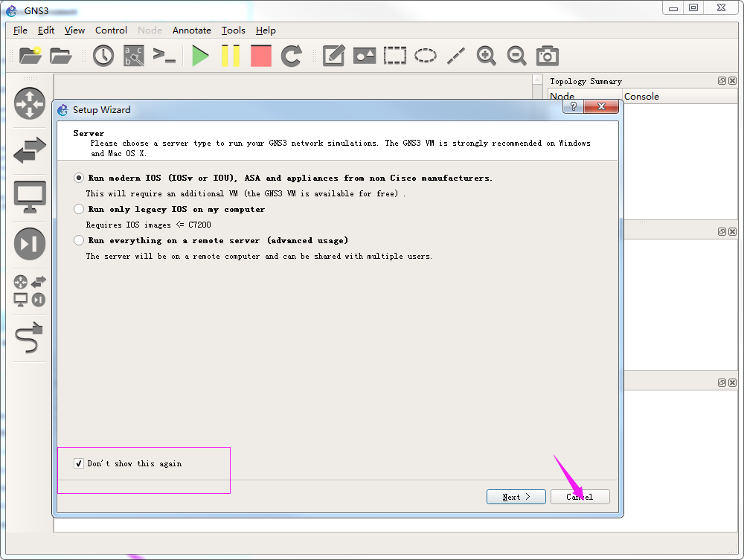Click the wizard help question-mark button
The image size is (744, 560).
pyautogui.click(x=573, y=106)
